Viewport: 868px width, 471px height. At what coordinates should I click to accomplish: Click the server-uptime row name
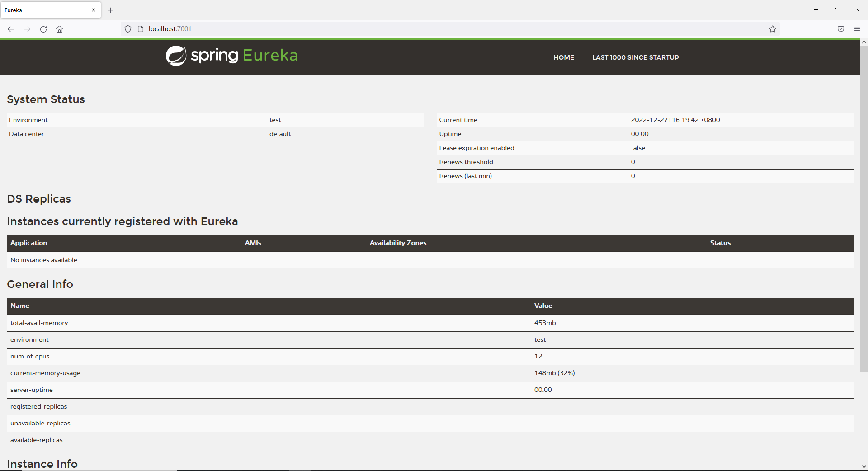click(x=31, y=390)
